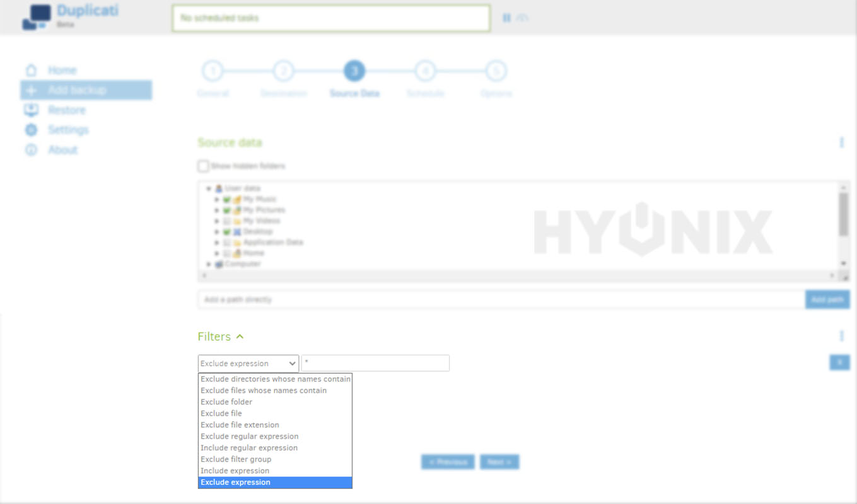The image size is (857, 504).
Task: Click the About info icon
Action: 31,151
